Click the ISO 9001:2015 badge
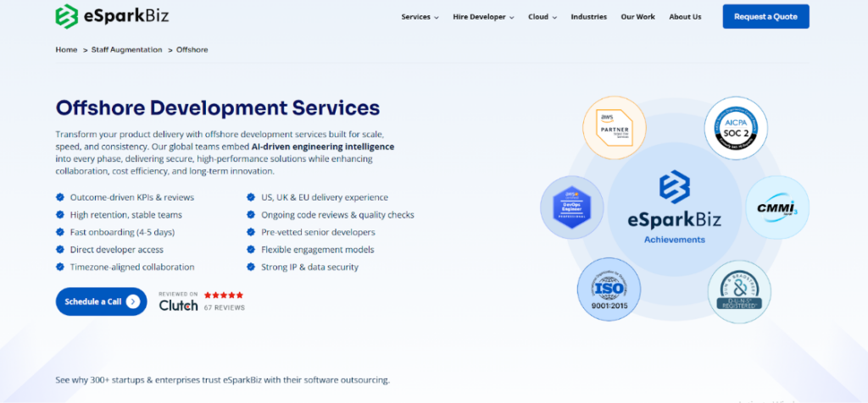This screenshot has height=403, width=868. pyautogui.click(x=609, y=290)
